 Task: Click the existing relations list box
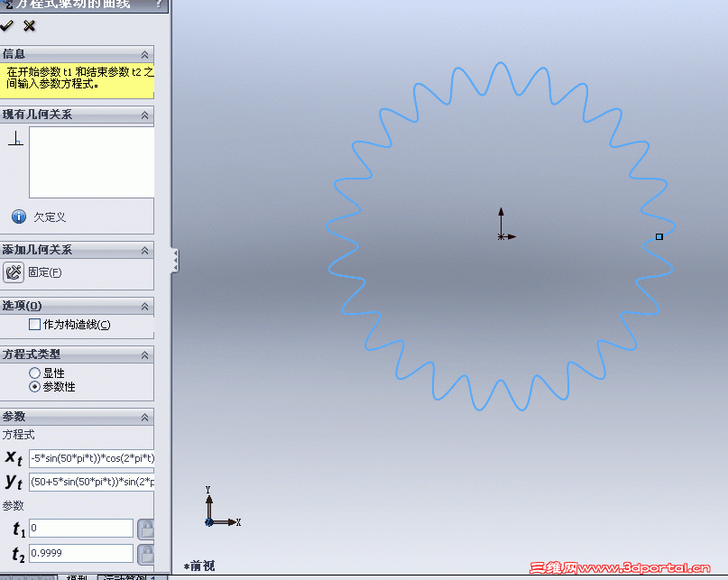click(x=91, y=162)
